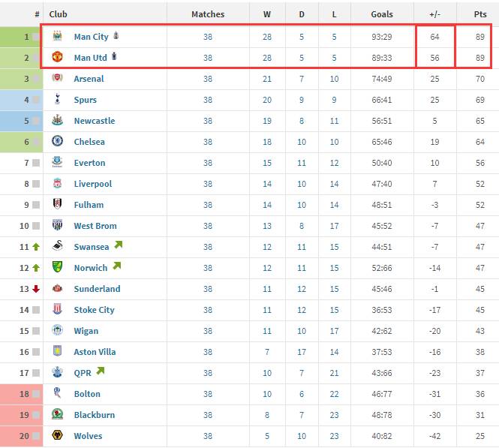Click the Newcastle club crest
Image resolution: width=499 pixels, height=448 pixels.
[57, 120]
